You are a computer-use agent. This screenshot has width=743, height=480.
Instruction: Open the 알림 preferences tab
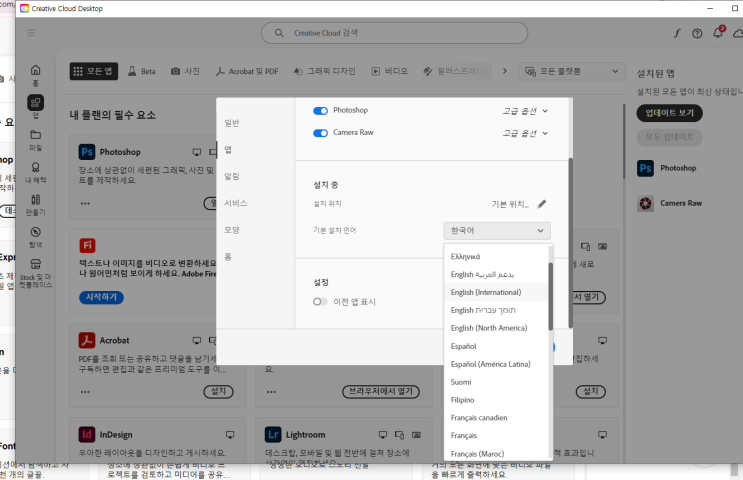(232, 176)
